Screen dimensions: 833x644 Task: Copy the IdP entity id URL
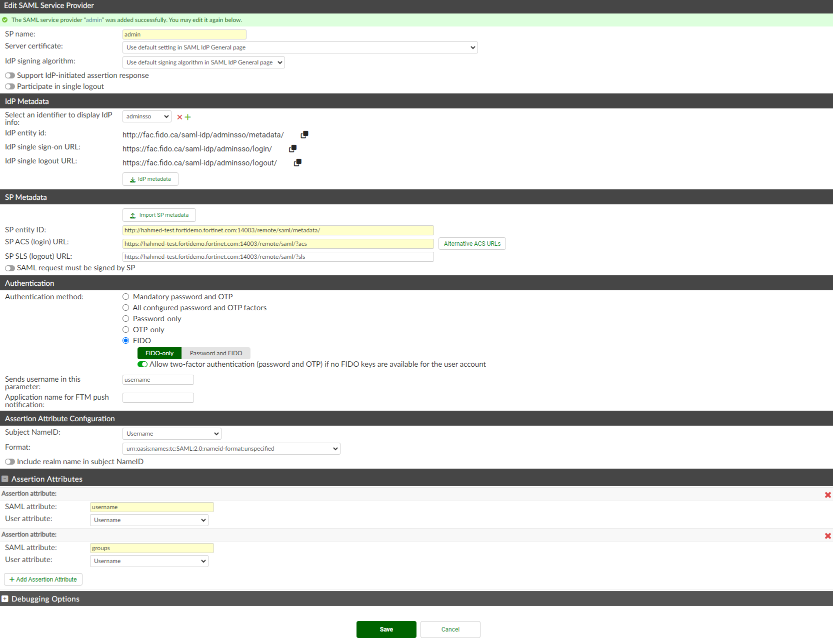(x=304, y=134)
